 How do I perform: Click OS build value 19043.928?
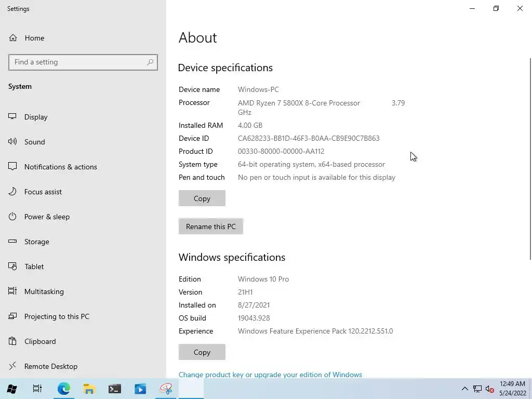tap(254, 318)
